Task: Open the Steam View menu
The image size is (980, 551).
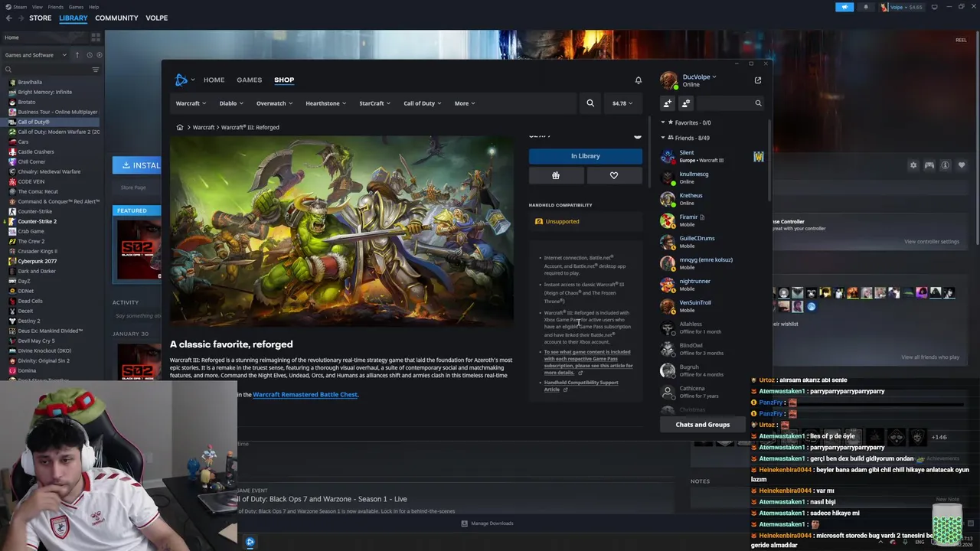Action: coord(37,7)
